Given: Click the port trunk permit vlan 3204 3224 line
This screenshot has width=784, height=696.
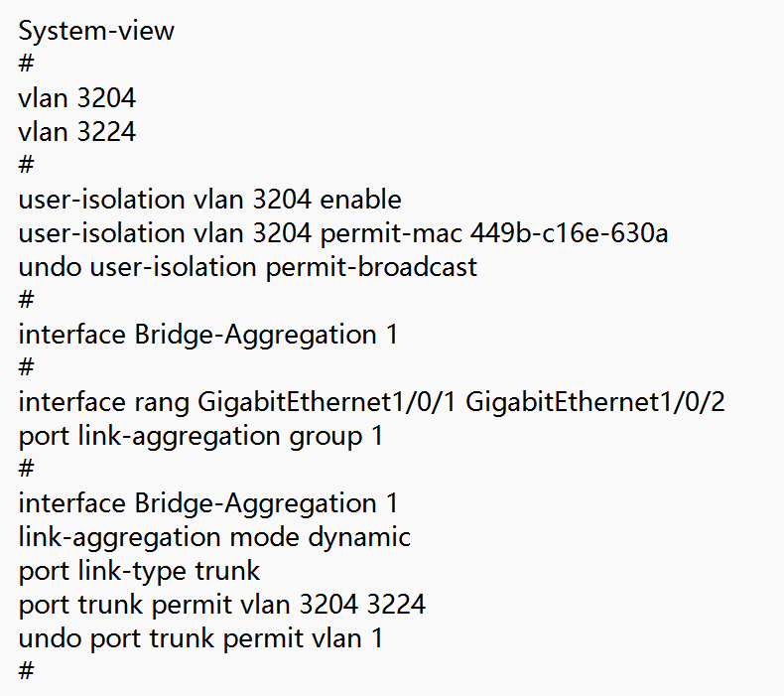Looking at the screenshot, I should coord(221,605).
